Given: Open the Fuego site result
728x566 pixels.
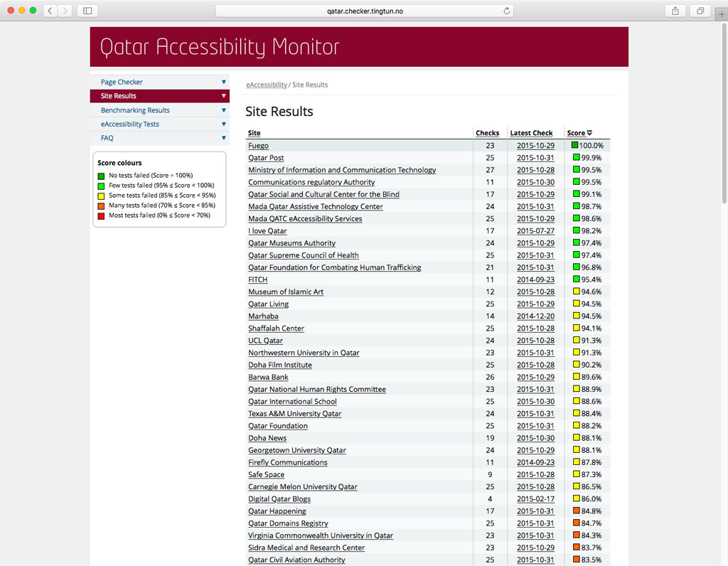Looking at the screenshot, I should point(258,145).
